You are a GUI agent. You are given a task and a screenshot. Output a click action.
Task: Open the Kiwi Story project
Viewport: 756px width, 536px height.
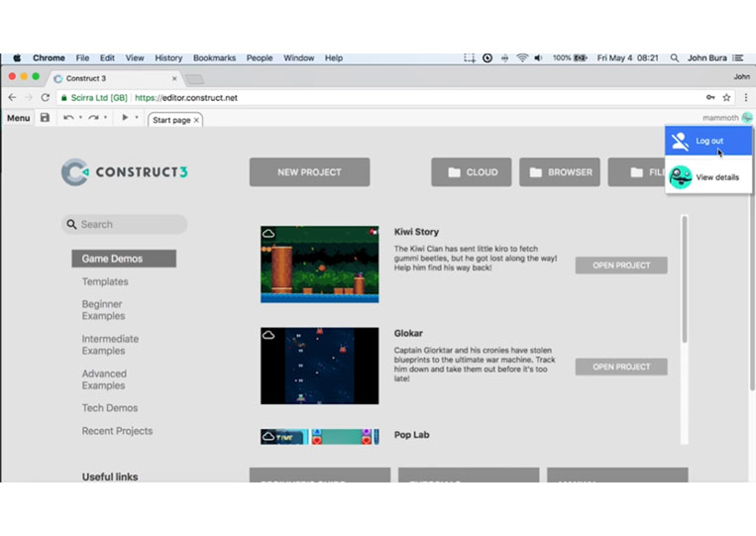click(621, 266)
